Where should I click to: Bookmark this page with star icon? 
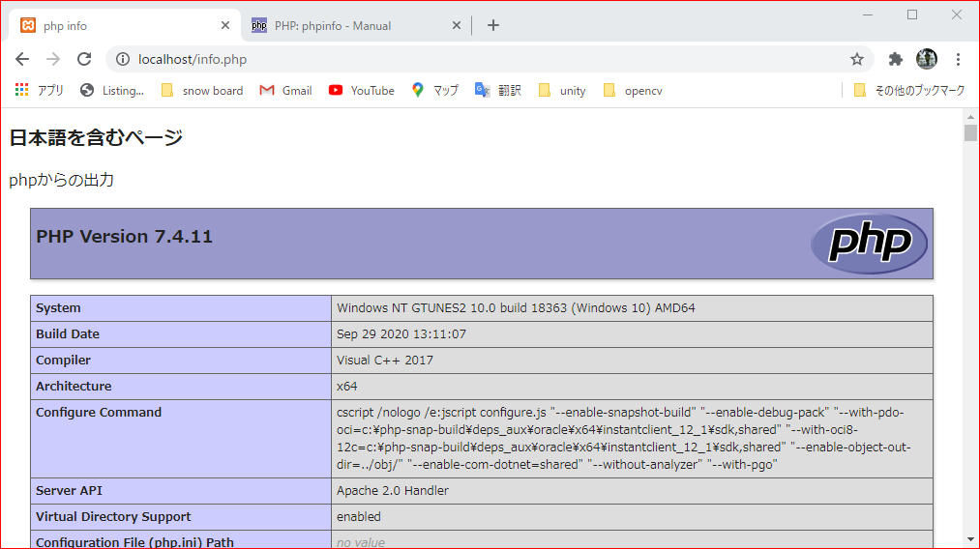click(856, 59)
